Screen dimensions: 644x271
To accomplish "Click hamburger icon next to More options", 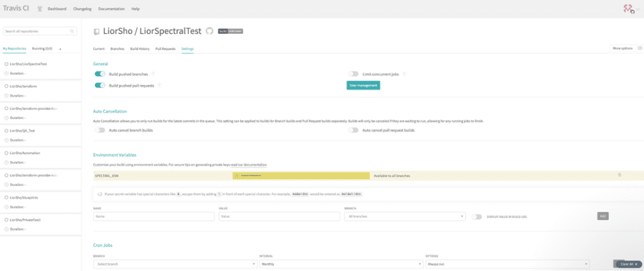I will [x=640, y=48].
